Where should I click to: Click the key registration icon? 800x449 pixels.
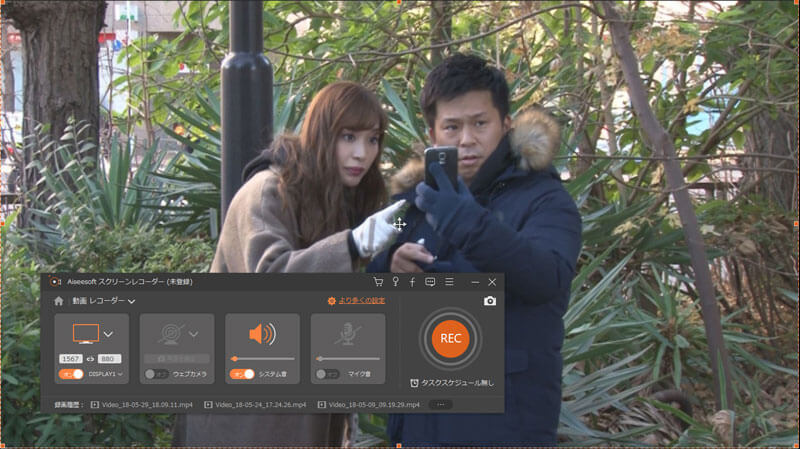tap(395, 282)
